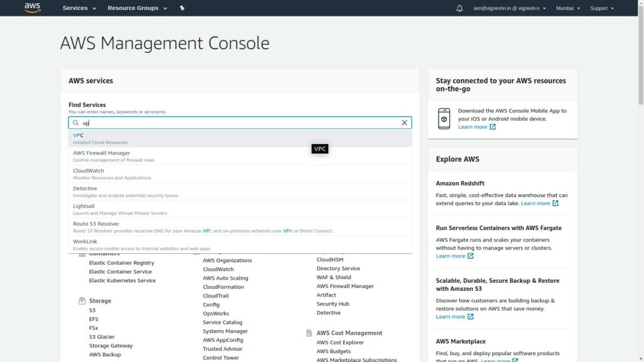Open Control Tower service
644x362 pixels.
(x=221, y=358)
